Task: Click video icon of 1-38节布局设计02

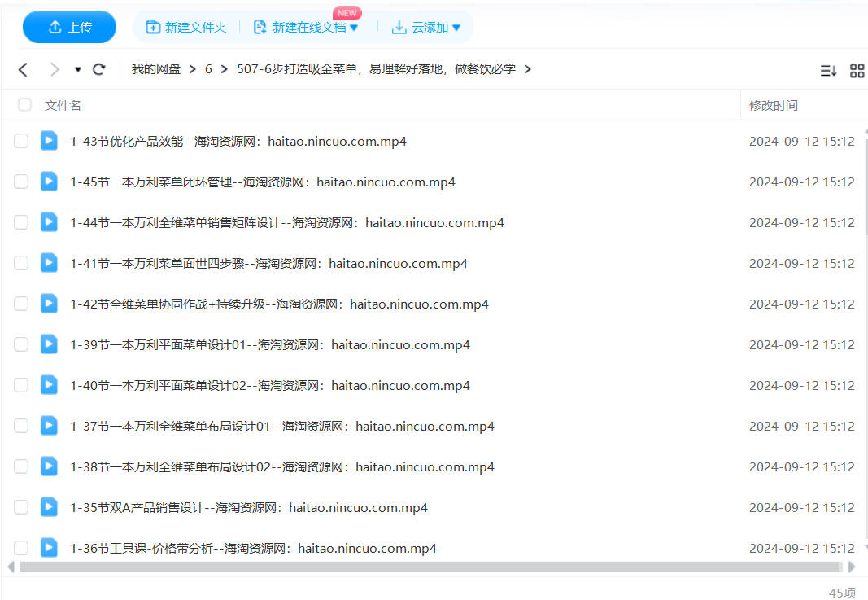Action: [x=49, y=466]
